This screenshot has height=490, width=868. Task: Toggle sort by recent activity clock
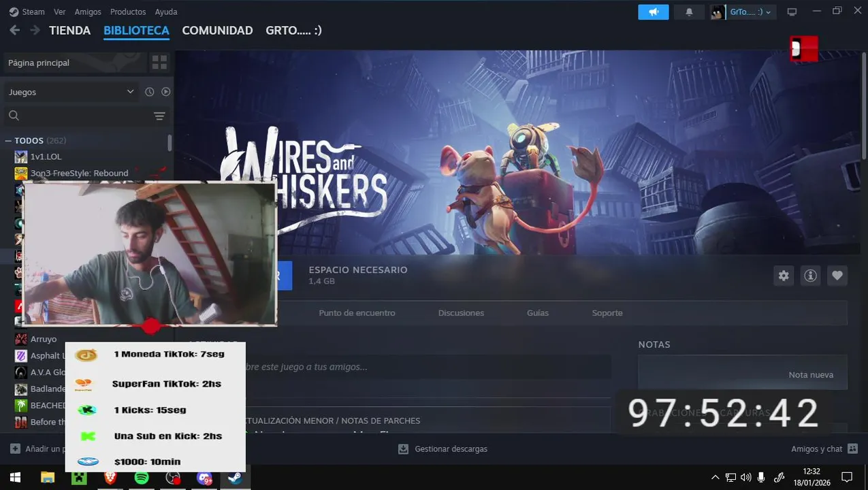tap(150, 92)
